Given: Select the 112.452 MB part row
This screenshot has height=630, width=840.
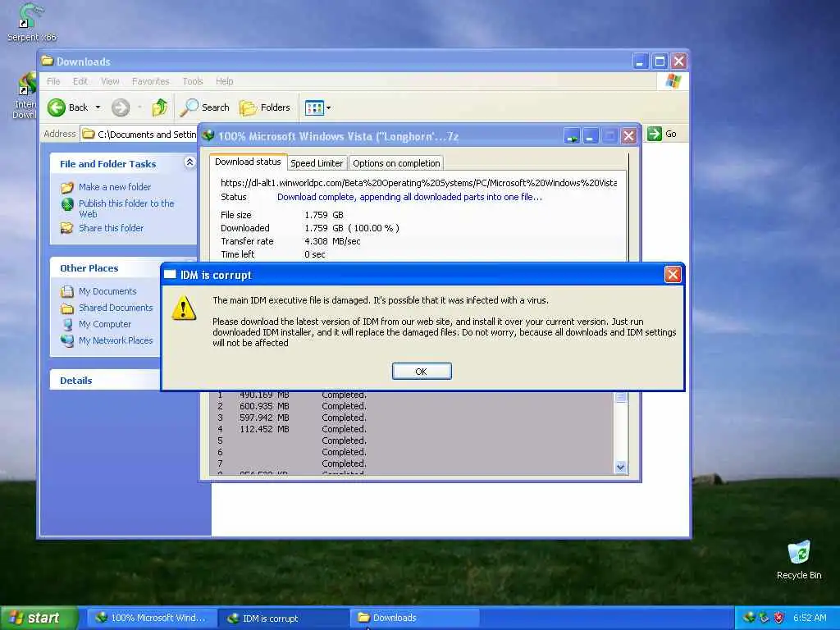Looking at the screenshot, I should pos(413,429).
